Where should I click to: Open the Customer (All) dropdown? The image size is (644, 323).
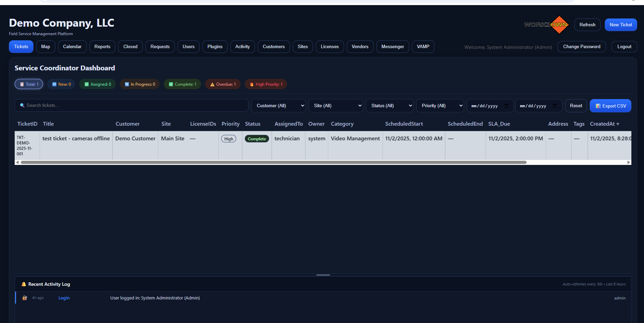click(278, 106)
